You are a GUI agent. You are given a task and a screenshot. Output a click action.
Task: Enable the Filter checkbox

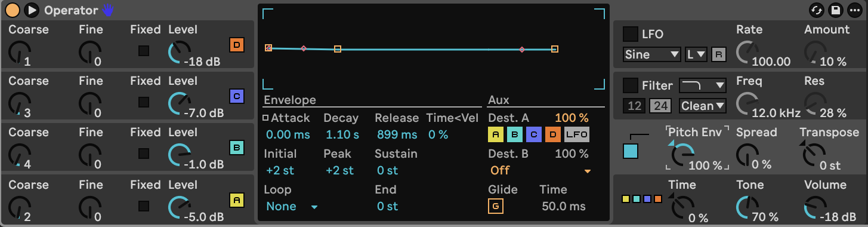tap(630, 85)
